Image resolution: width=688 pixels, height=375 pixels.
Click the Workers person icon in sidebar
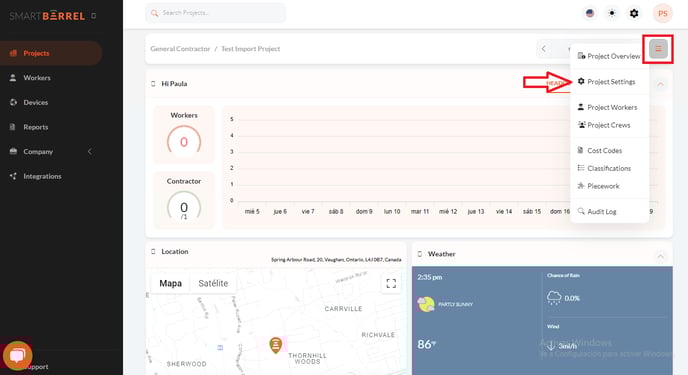point(13,78)
